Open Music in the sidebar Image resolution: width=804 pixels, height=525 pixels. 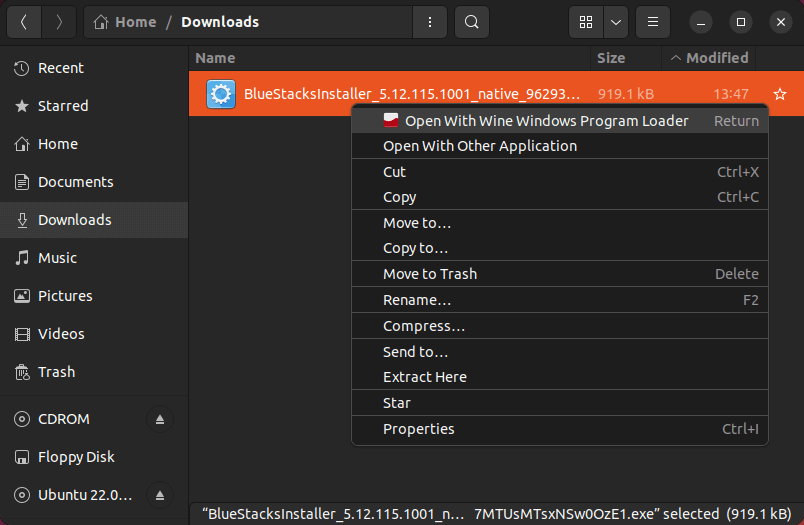[94, 258]
